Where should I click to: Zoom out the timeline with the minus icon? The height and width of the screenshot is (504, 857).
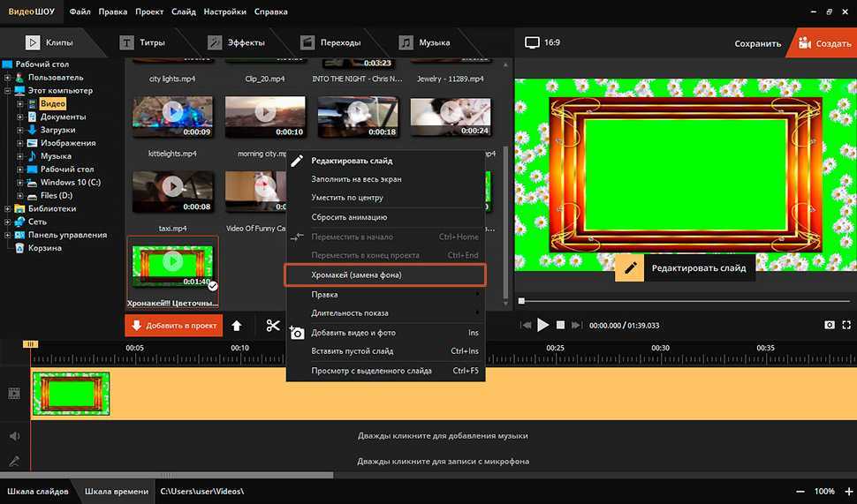[x=800, y=491]
